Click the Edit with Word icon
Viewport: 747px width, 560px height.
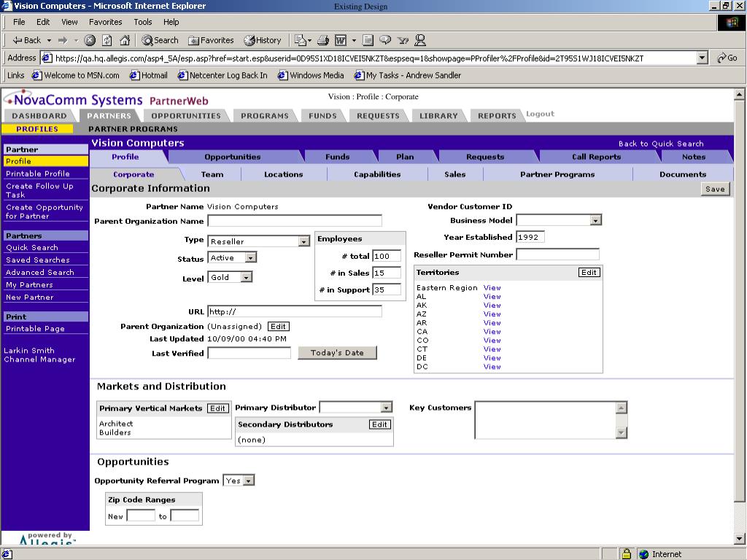click(341, 41)
